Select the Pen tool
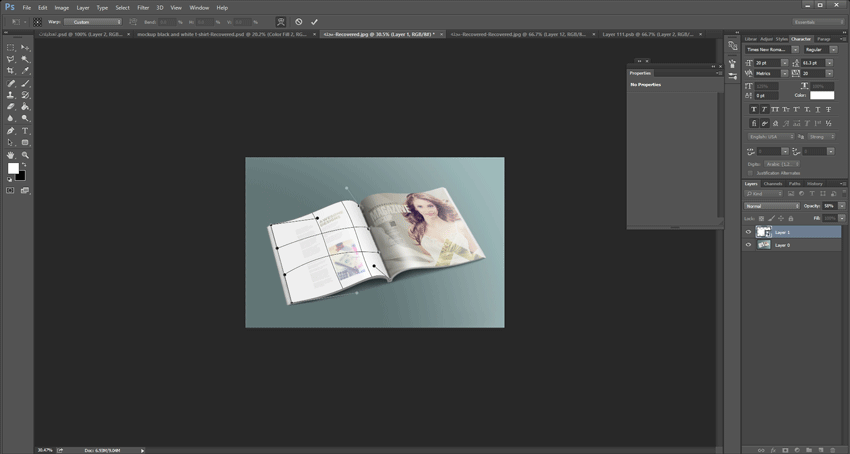The width and height of the screenshot is (850, 454). tap(10, 131)
